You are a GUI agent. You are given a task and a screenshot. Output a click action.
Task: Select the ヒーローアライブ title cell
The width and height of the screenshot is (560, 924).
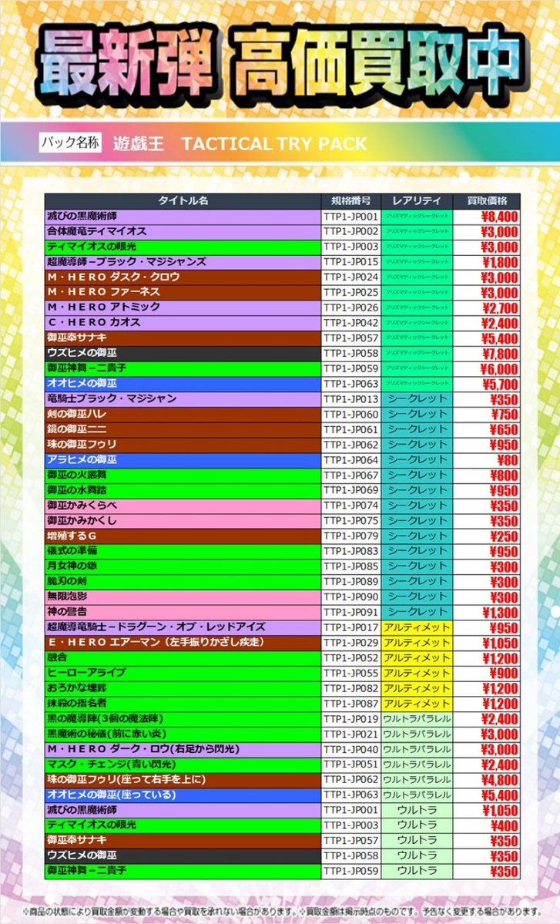(x=183, y=673)
